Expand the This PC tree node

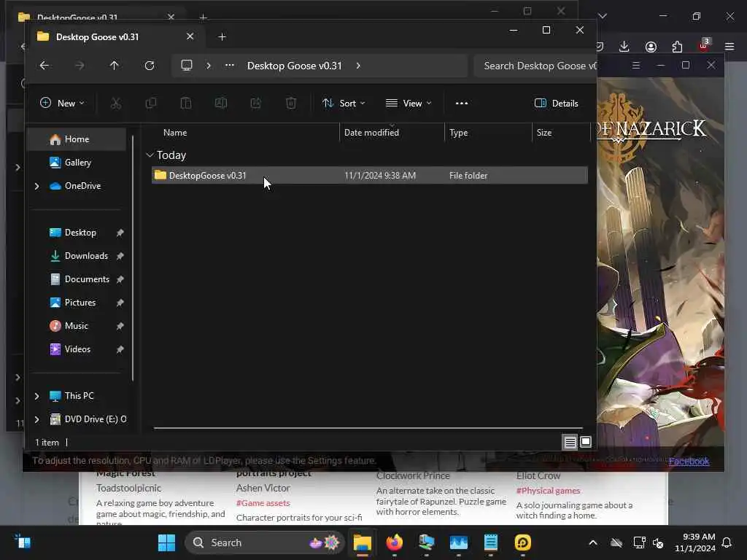(36, 396)
